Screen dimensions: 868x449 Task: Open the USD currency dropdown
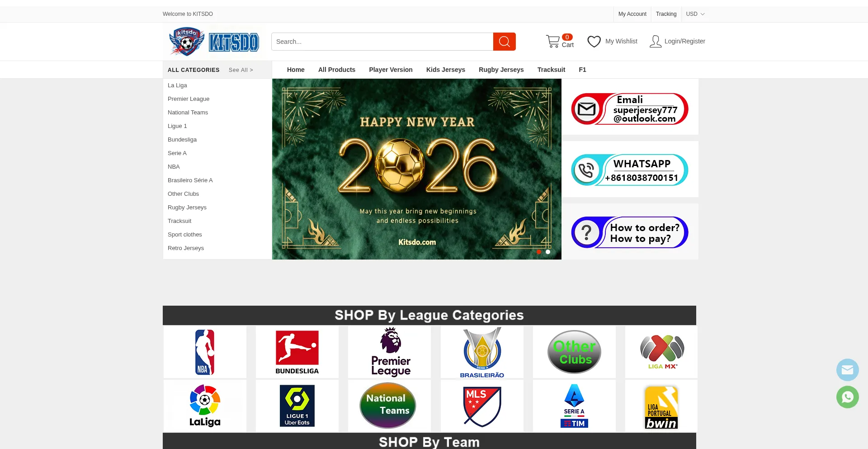pyautogui.click(x=695, y=14)
